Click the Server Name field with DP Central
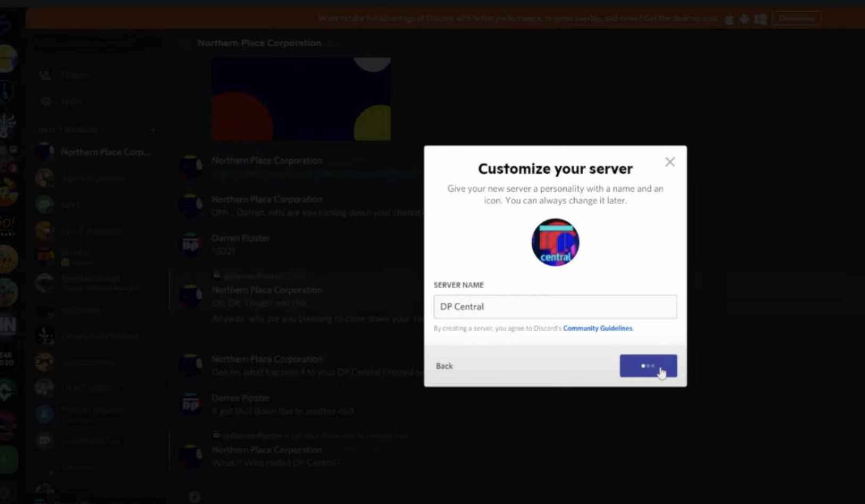Screen dimensions: 865x504 (x=555, y=307)
